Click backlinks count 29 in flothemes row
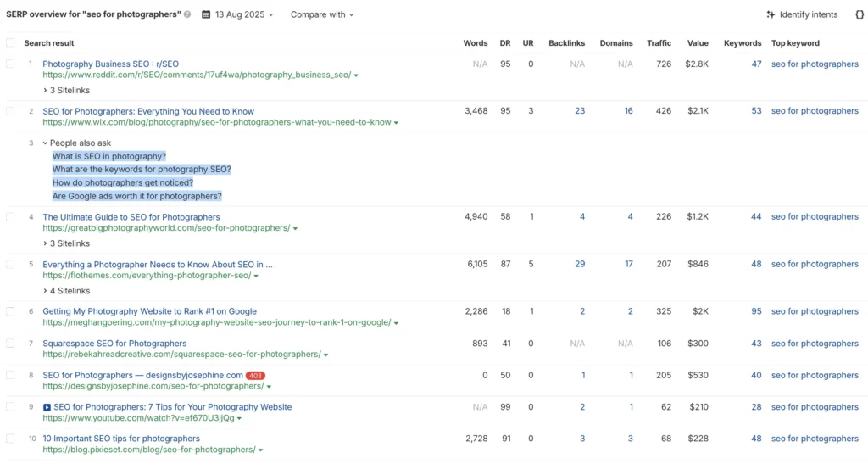 click(580, 264)
